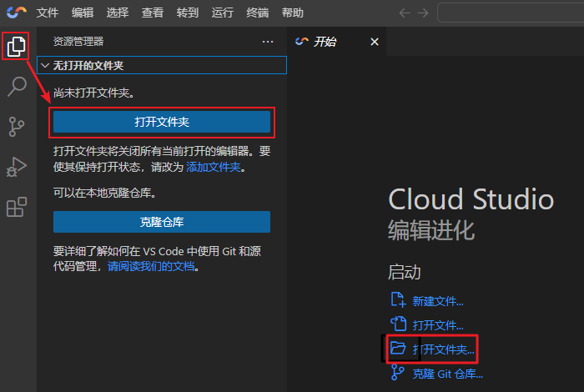Click the 尚未打开文件夹。 message text

[94, 93]
